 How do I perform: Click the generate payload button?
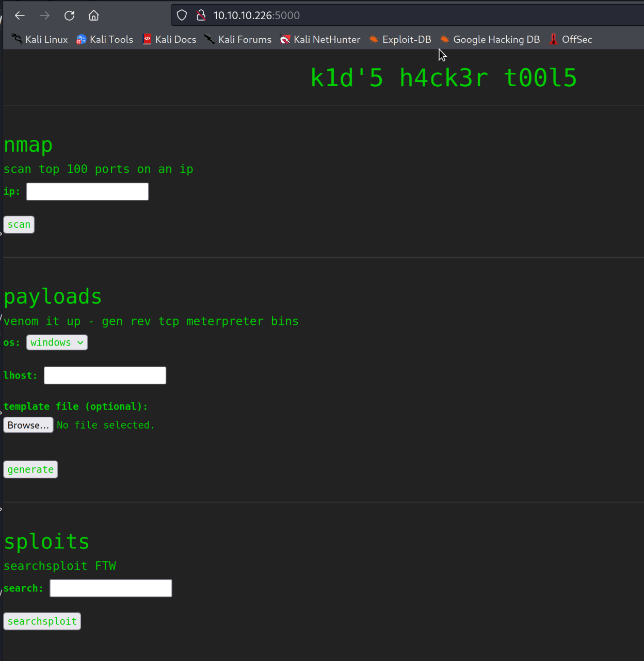click(x=30, y=469)
